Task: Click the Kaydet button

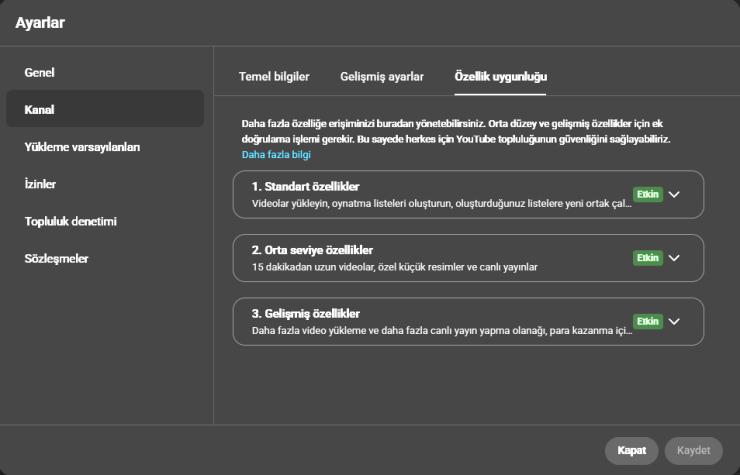Action: click(x=693, y=450)
